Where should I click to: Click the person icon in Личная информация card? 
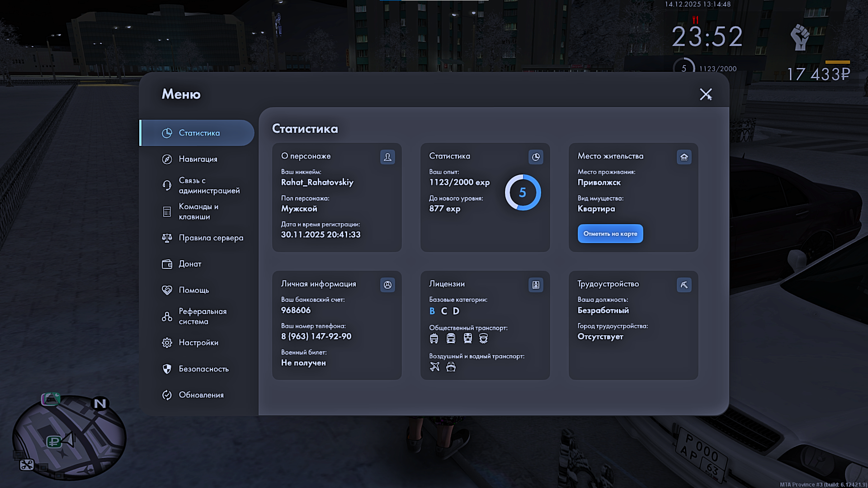pyautogui.click(x=387, y=285)
